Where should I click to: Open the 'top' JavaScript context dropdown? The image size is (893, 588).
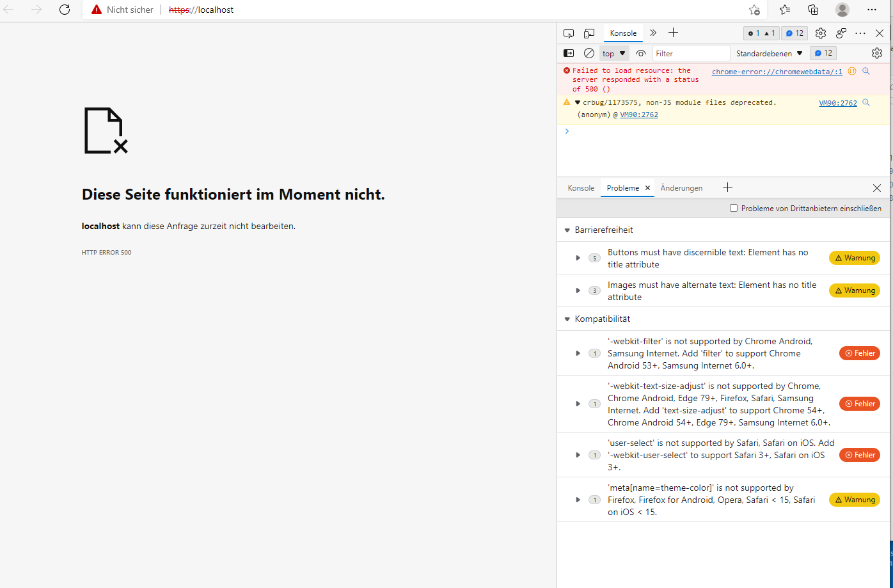click(614, 54)
